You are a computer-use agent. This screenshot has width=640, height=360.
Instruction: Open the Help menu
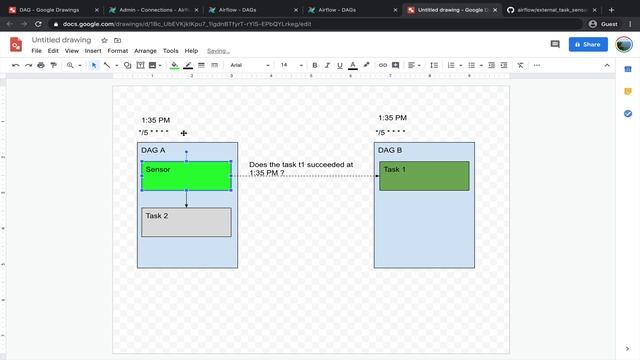(x=191, y=51)
